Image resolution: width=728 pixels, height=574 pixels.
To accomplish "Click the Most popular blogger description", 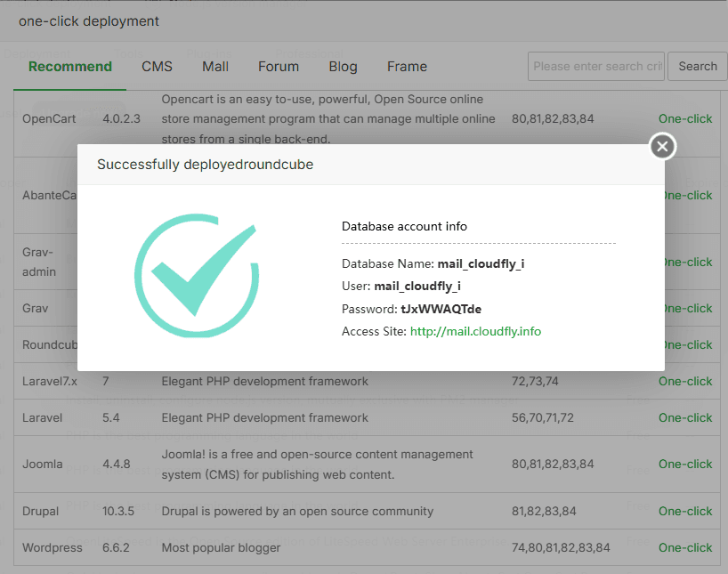I will (221, 548).
